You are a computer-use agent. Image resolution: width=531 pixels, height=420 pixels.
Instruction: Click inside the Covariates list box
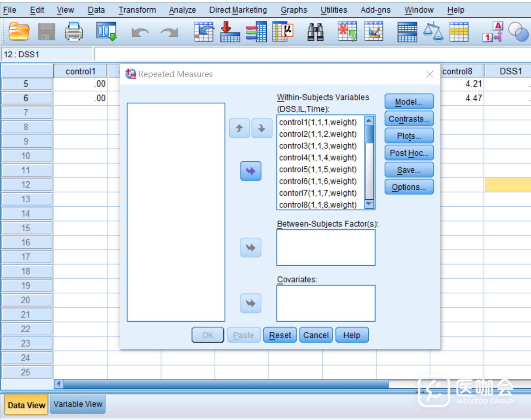click(x=326, y=303)
